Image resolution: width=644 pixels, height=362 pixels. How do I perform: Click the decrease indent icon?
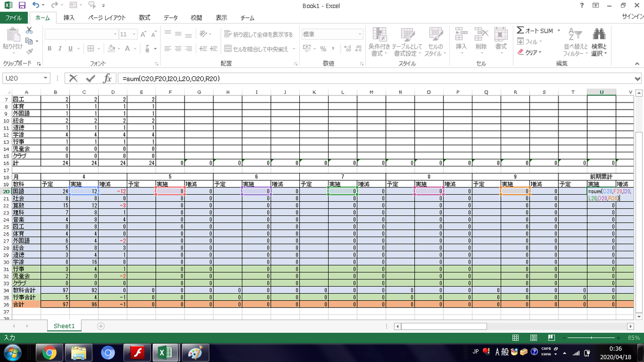pos(202,49)
